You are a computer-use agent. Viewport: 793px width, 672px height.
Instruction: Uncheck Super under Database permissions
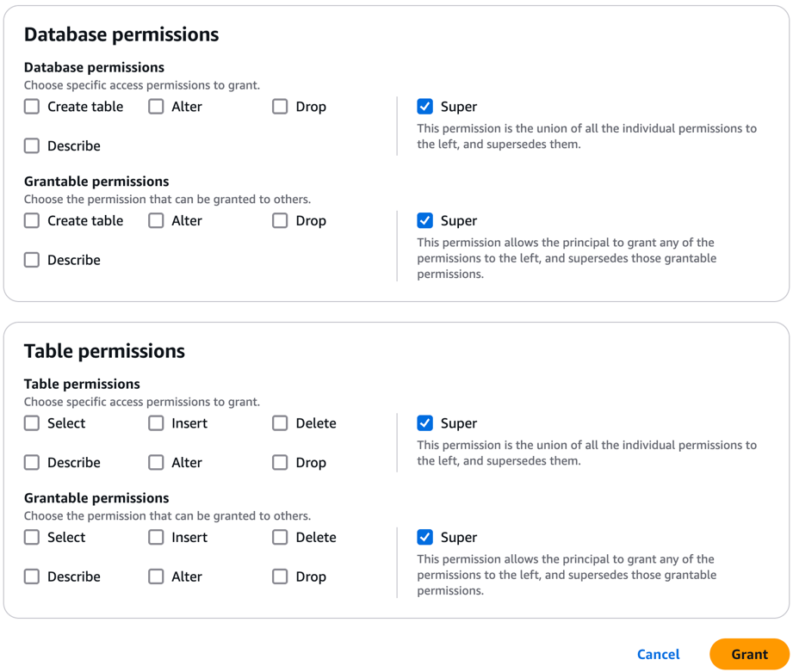pos(425,107)
